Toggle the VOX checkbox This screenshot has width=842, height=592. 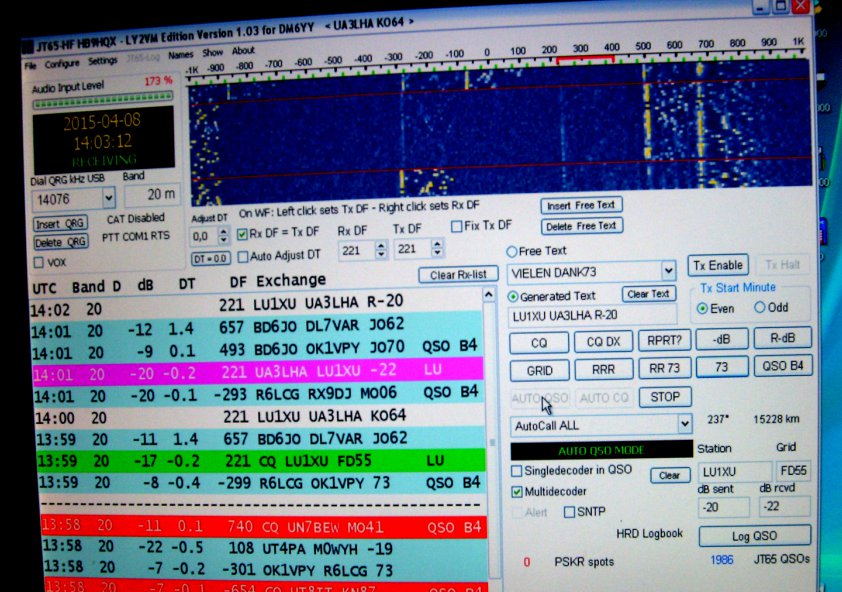[39, 262]
